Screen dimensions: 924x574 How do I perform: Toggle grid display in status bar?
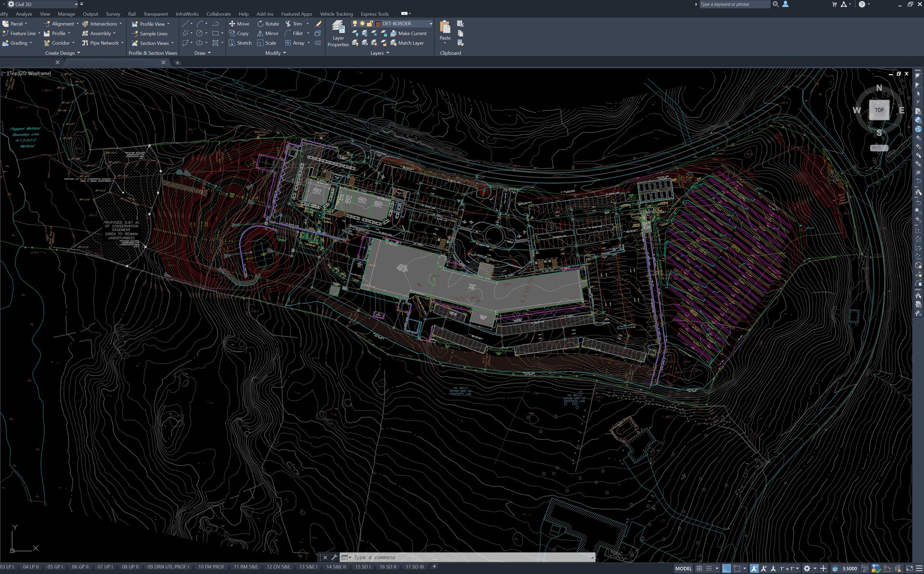(699, 568)
